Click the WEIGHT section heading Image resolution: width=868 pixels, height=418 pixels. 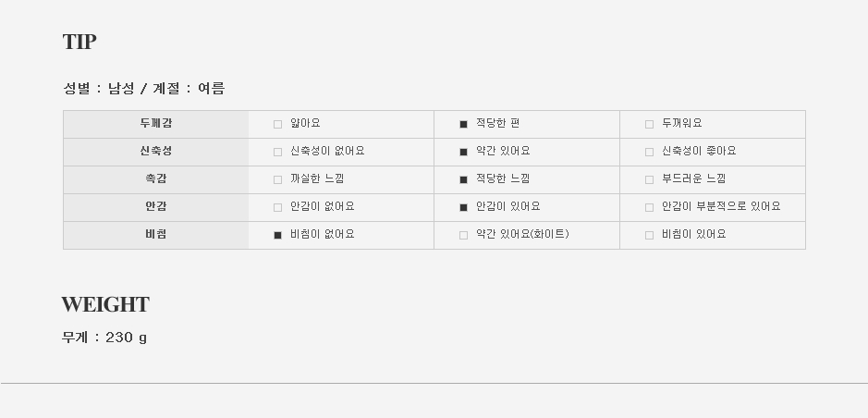pos(105,304)
